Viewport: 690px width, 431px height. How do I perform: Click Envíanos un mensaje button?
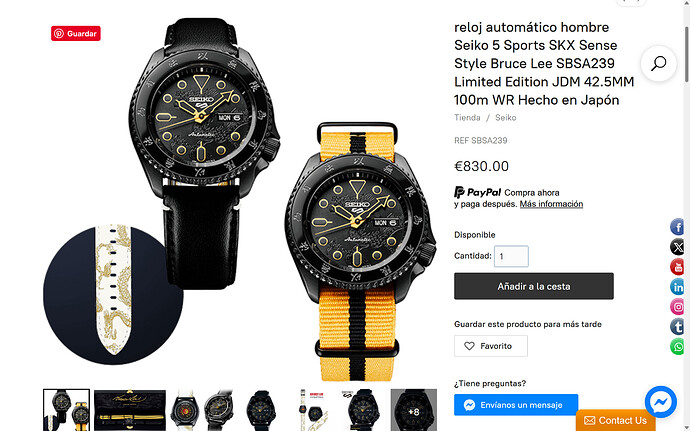(516, 405)
